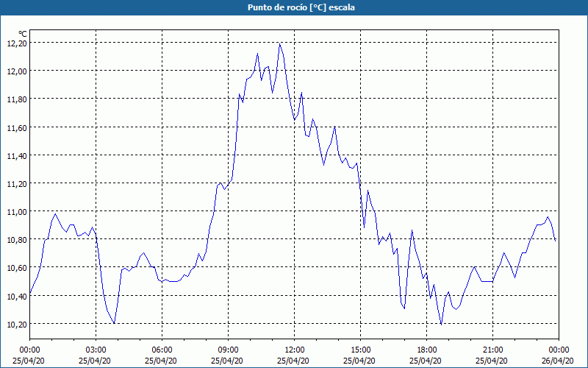
Task: Click the 12:00 time axis label
Action: pos(295,350)
